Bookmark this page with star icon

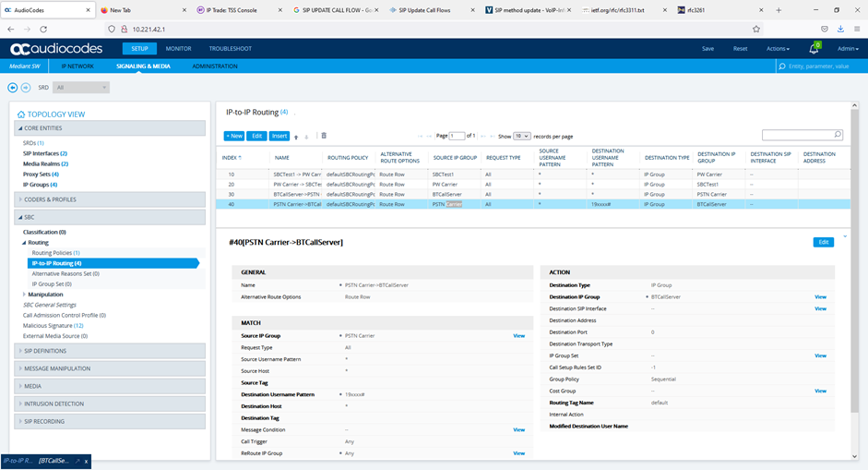(x=756, y=29)
